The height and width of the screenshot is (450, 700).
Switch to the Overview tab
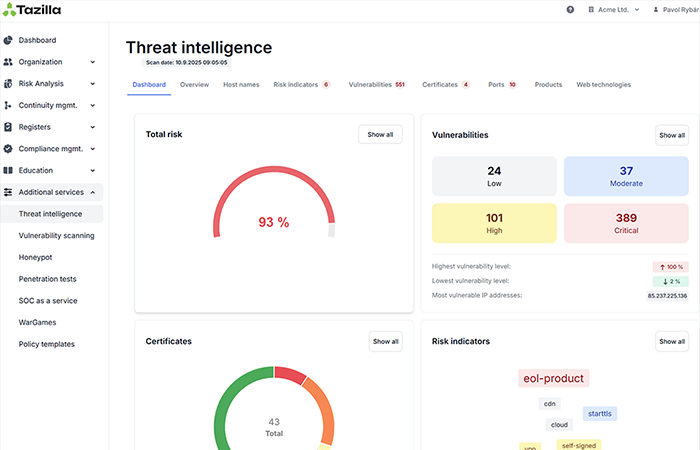[194, 84]
